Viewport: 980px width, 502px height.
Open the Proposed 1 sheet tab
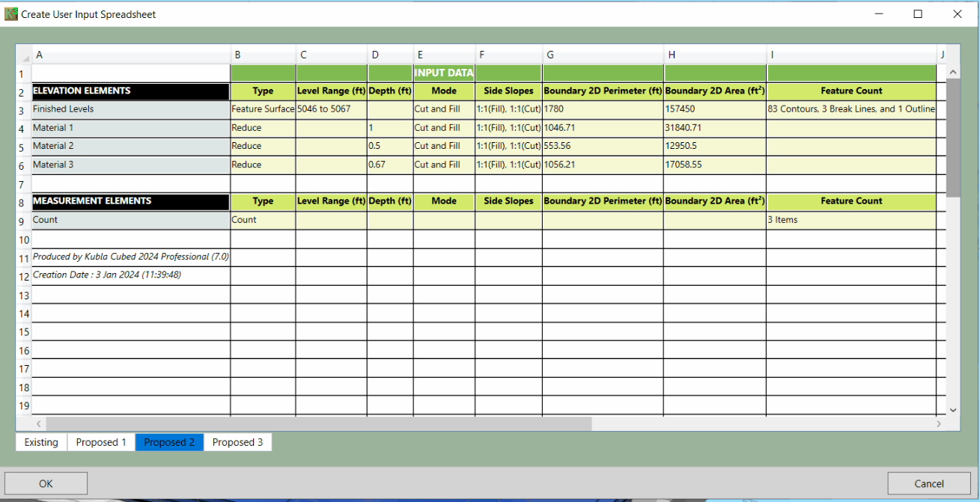coord(101,442)
